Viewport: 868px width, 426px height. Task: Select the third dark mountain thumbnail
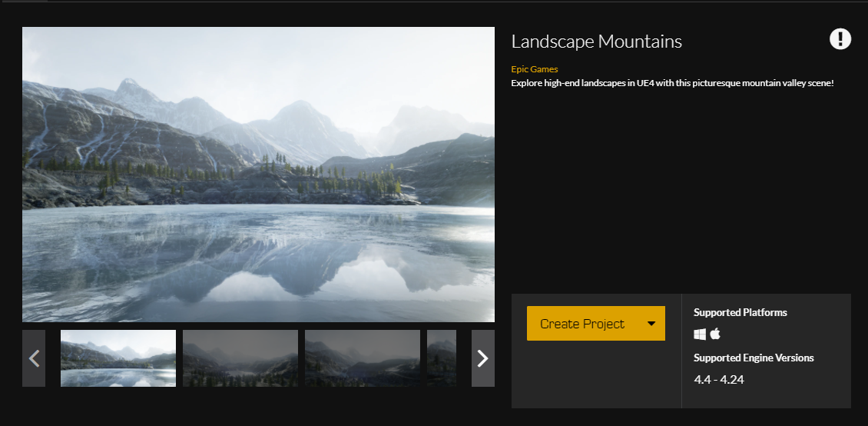pyautogui.click(x=363, y=358)
